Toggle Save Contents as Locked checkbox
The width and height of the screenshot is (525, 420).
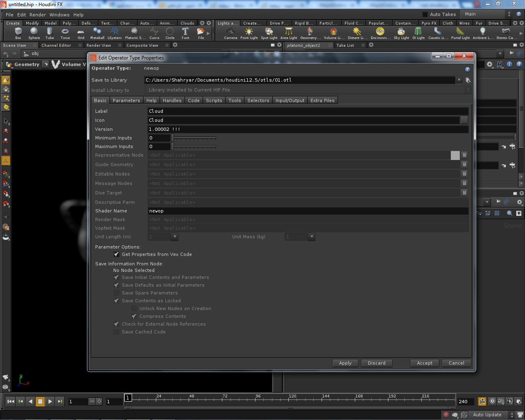(116, 301)
